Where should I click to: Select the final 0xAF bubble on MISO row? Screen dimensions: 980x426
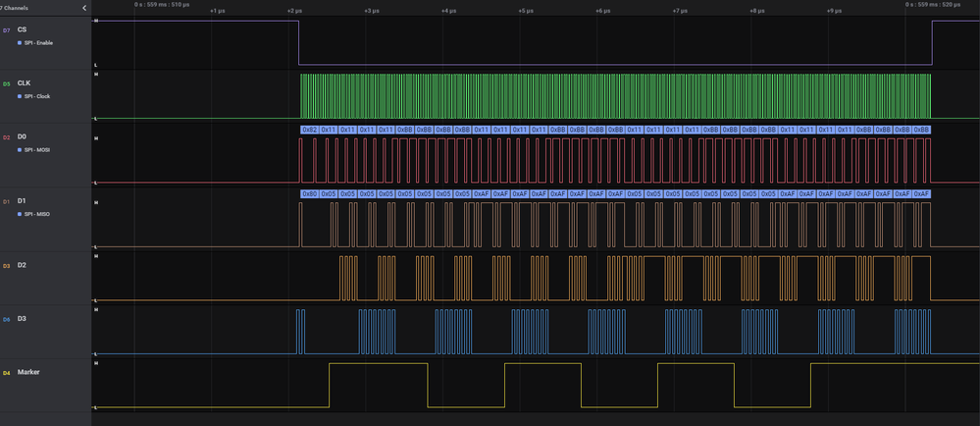(921, 194)
